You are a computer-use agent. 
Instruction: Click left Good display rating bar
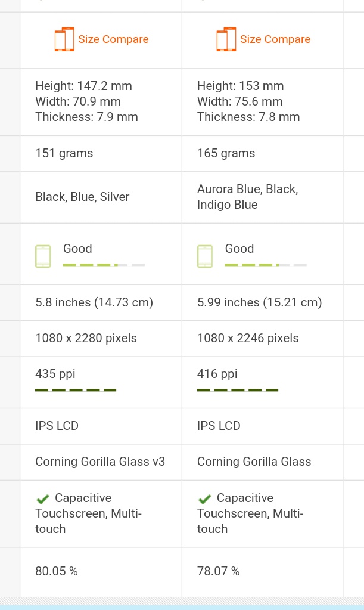point(104,265)
